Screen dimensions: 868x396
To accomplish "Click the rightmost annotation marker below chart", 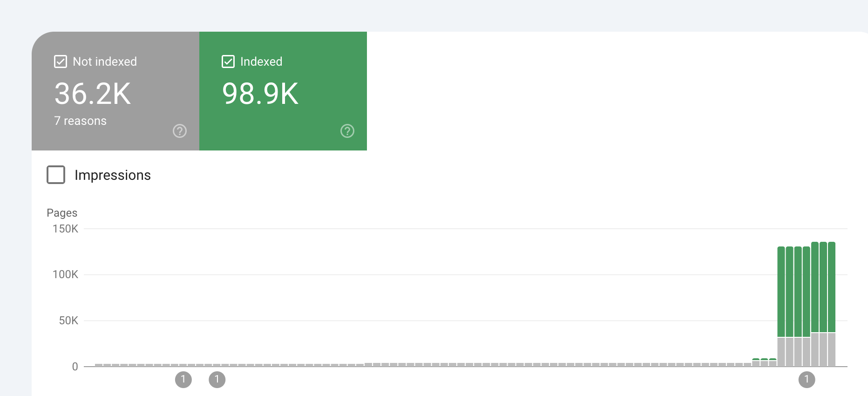I will pos(807,379).
